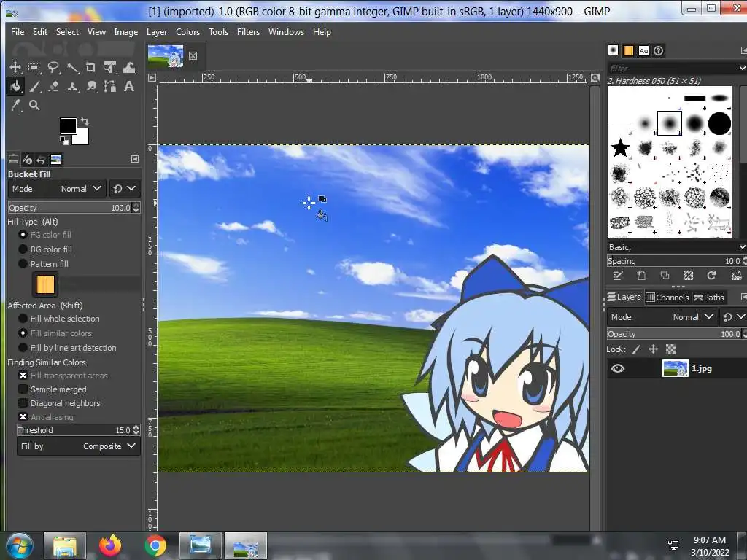Select the Bucket Fill tool
Image resolution: width=747 pixels, height=560 pixels.
(x=15, y=87)
